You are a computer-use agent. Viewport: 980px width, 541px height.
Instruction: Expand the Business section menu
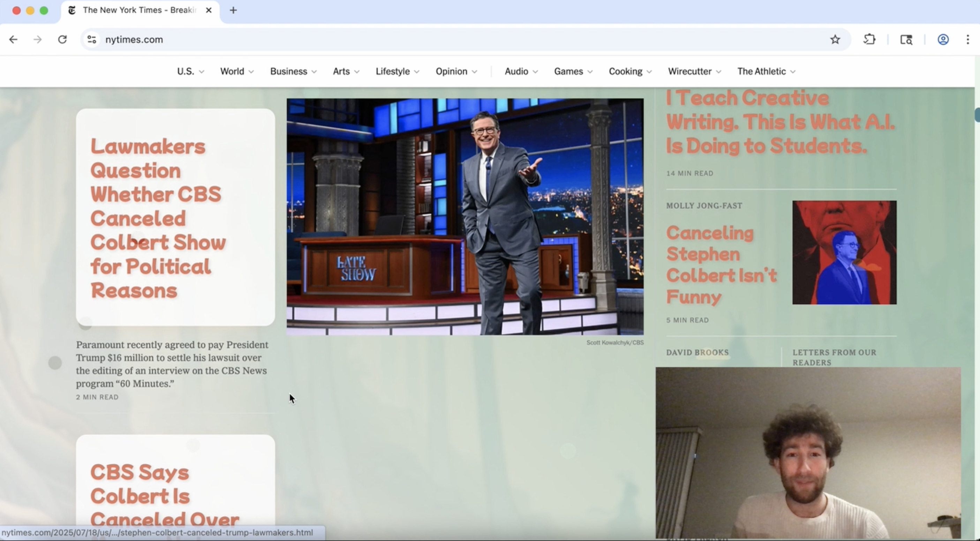click(293, 71)
